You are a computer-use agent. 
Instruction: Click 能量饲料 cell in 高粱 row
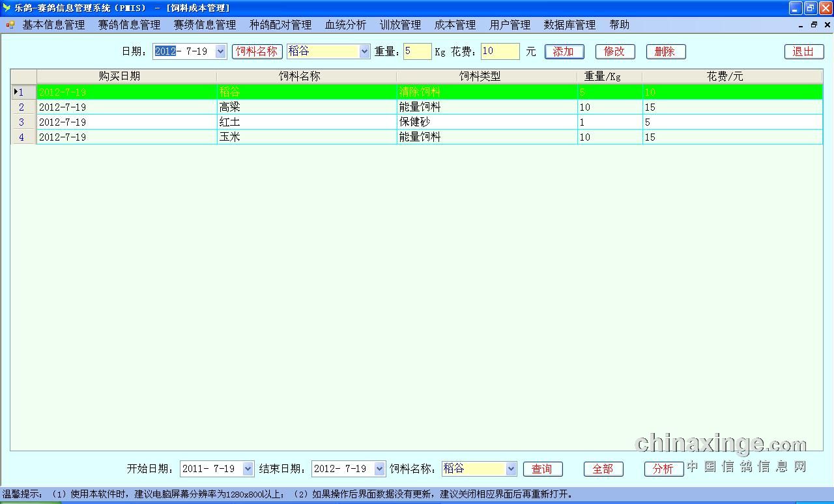pos(487,107)
